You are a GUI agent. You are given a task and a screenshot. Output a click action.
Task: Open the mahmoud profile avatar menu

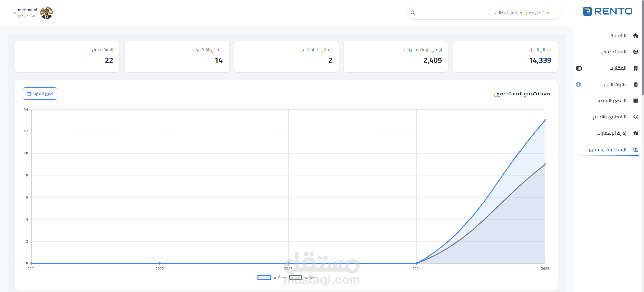pyautogui.click(x=46, y=13)
